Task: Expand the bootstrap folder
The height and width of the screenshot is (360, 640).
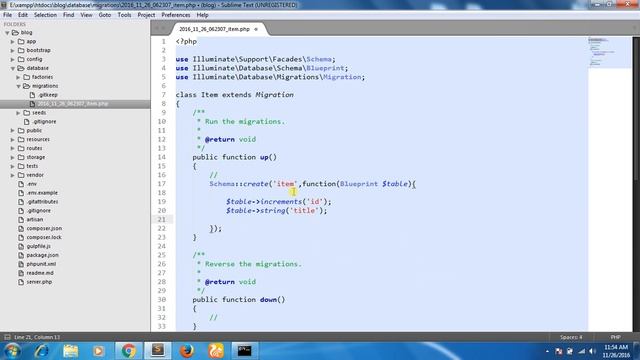Action: pyautogui.click(x=13, y=51)
